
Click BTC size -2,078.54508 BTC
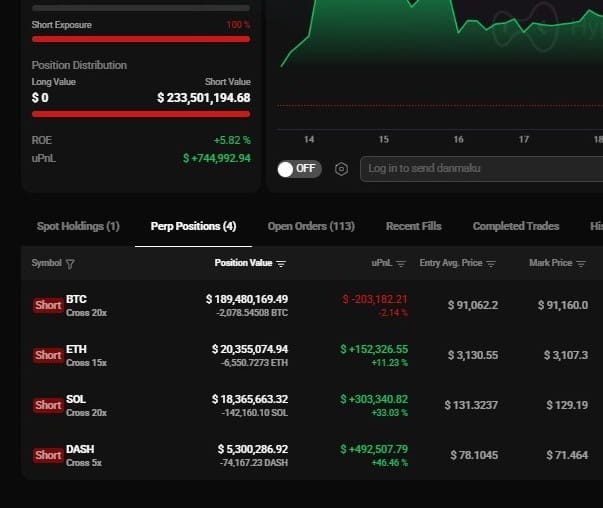(x=252, y=313)
